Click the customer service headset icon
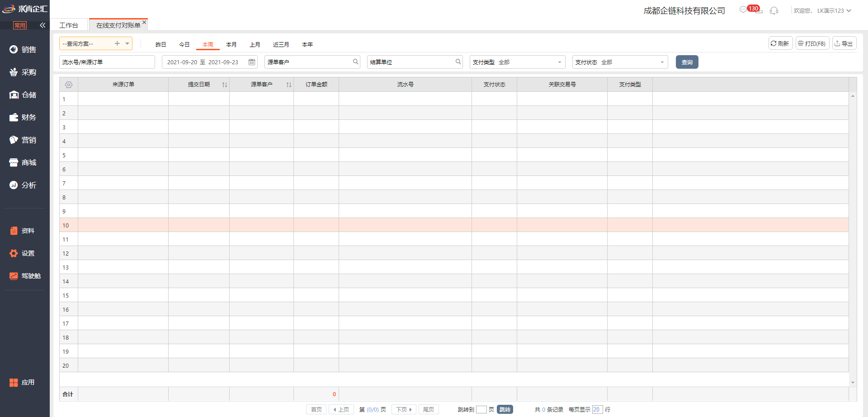The height and width of the screenshot is (417, 868). (x=774, y=10)
